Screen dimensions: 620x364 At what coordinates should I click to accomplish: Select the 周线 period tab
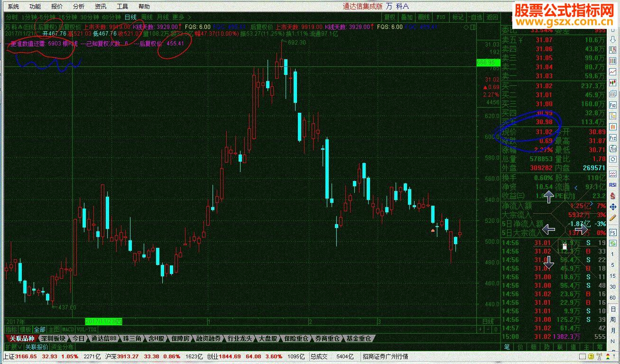tap(147, 17)
